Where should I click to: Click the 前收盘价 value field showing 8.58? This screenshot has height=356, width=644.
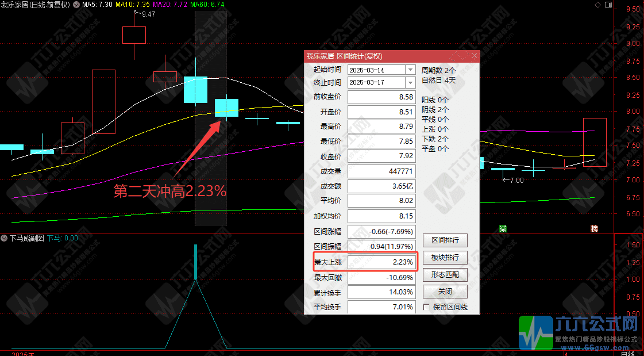[x=381, y=97]
